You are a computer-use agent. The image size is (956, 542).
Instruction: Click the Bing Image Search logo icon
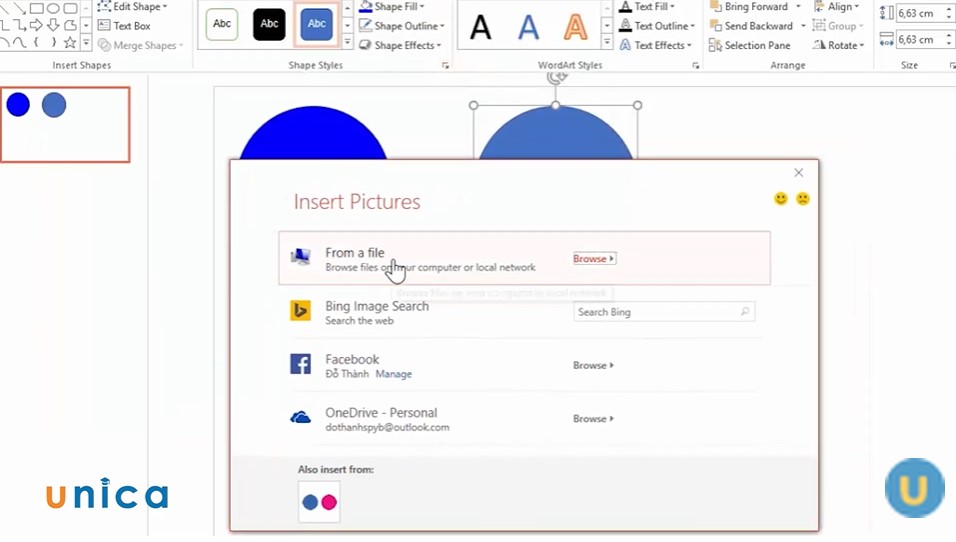tap(300, 311)
